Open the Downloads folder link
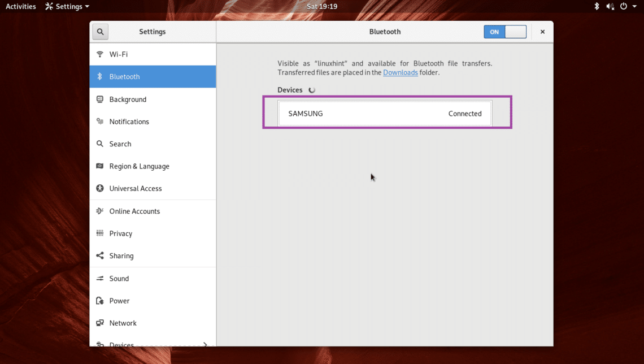The height and width of the screenshot is (364, 644). pos(400,72)
